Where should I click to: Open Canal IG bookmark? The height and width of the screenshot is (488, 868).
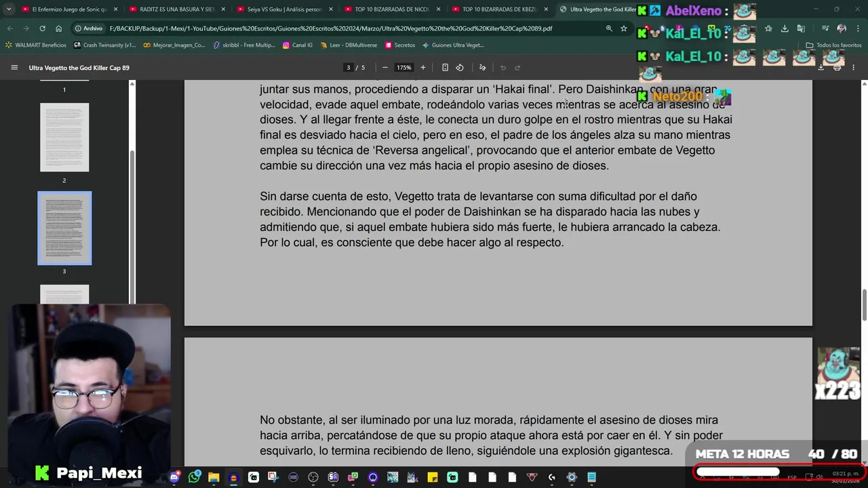298,45
